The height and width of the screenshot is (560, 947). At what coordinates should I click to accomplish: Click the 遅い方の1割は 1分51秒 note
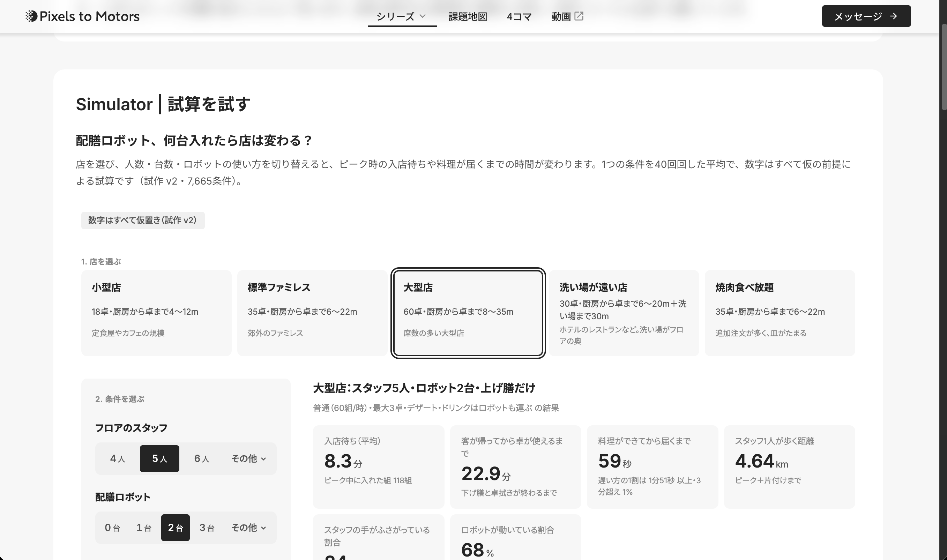(x=649, y=486)
